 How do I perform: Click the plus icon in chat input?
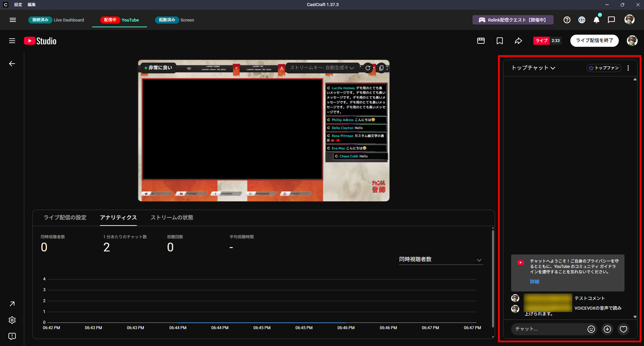pyautogui.click(x=607, y=329)
